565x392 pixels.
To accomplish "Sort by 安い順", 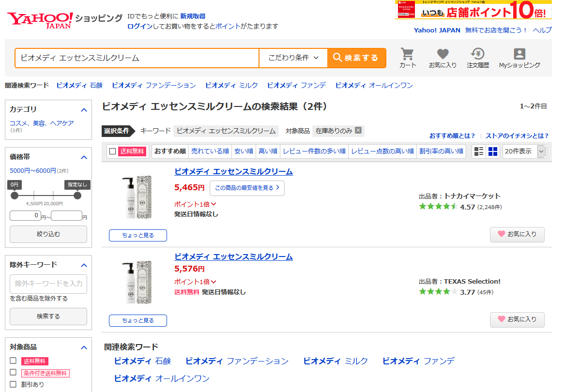I will click(244, 151).
